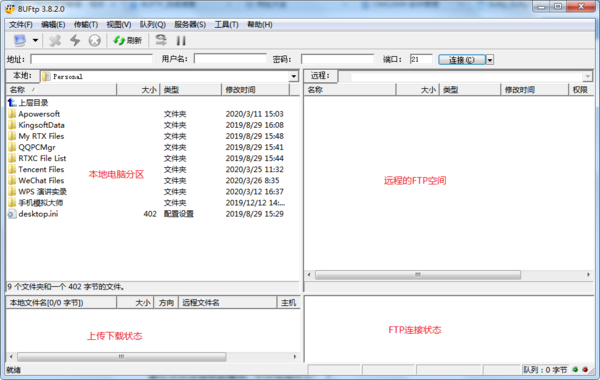Select the desktop.ini file
This screenshot has width=600, height=380.
coord(38,214)
